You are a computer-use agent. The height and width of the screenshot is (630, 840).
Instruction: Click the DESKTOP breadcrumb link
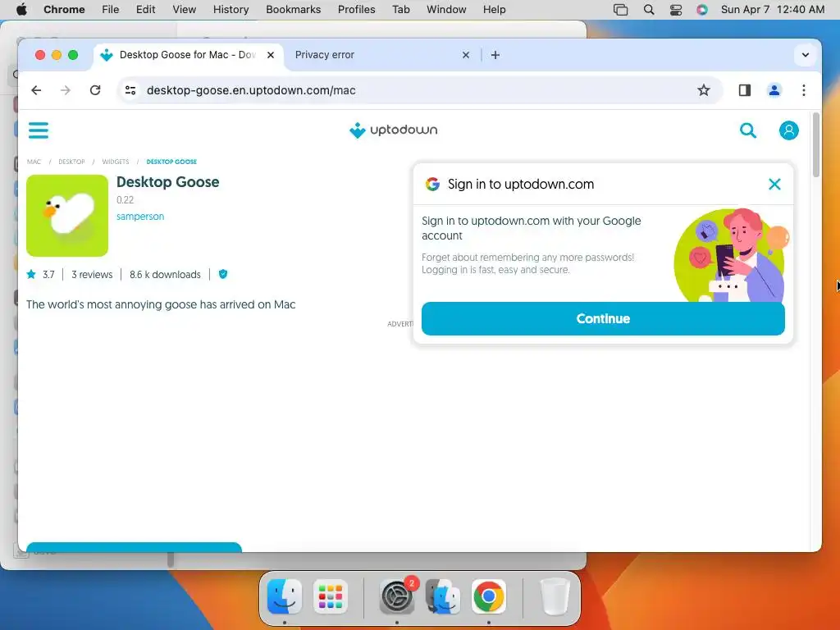click(72, 162)
